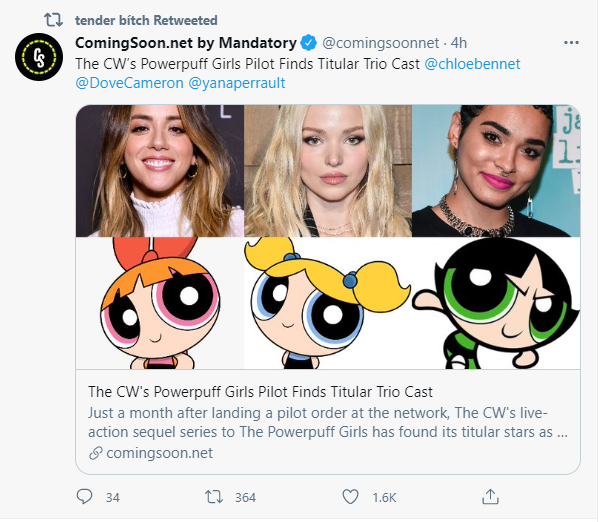This screenshot has width=603, height=522.
Task: Open article card headline about Powerpuff pilot
Action: 260,391
